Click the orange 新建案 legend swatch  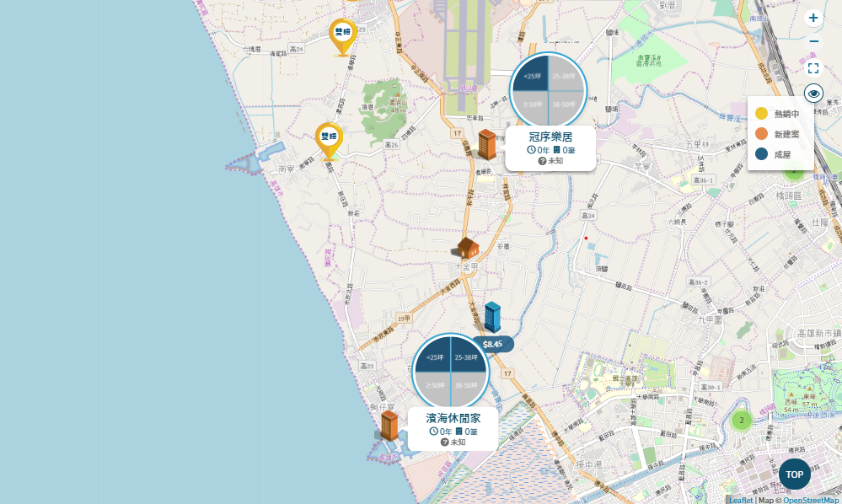coord(761,134)
